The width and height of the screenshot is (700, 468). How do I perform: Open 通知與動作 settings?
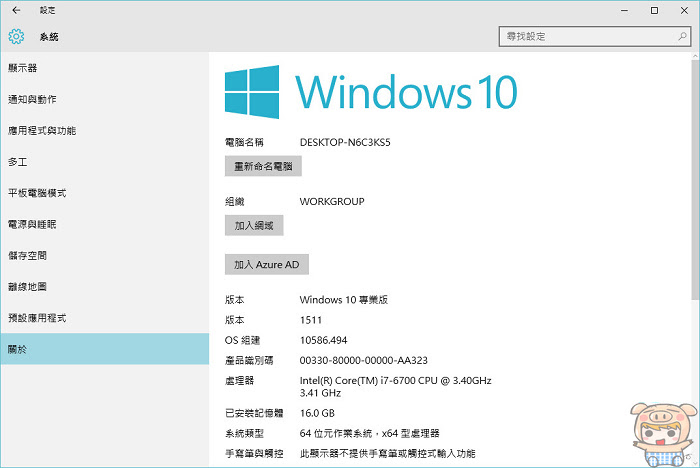[105, 100]
